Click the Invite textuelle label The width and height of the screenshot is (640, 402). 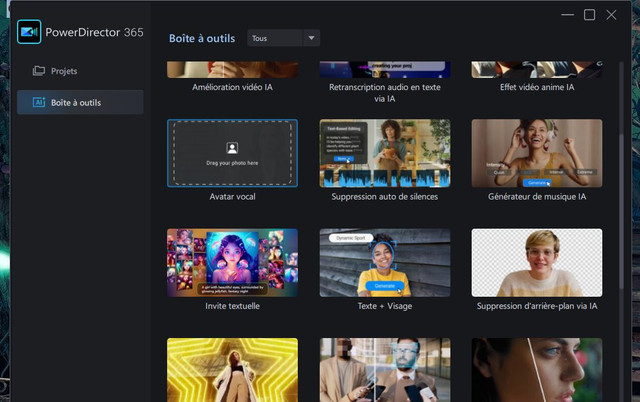click(x=232, y=306)
